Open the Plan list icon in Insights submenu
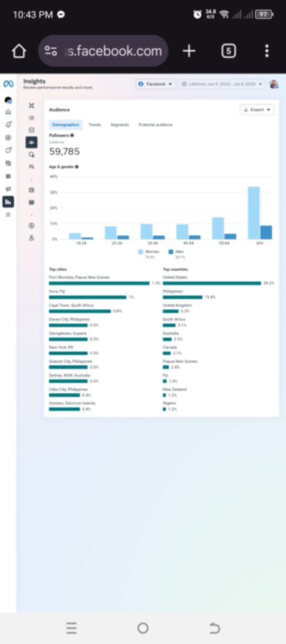Screen dimensions: 286x644 click(31, 118)
